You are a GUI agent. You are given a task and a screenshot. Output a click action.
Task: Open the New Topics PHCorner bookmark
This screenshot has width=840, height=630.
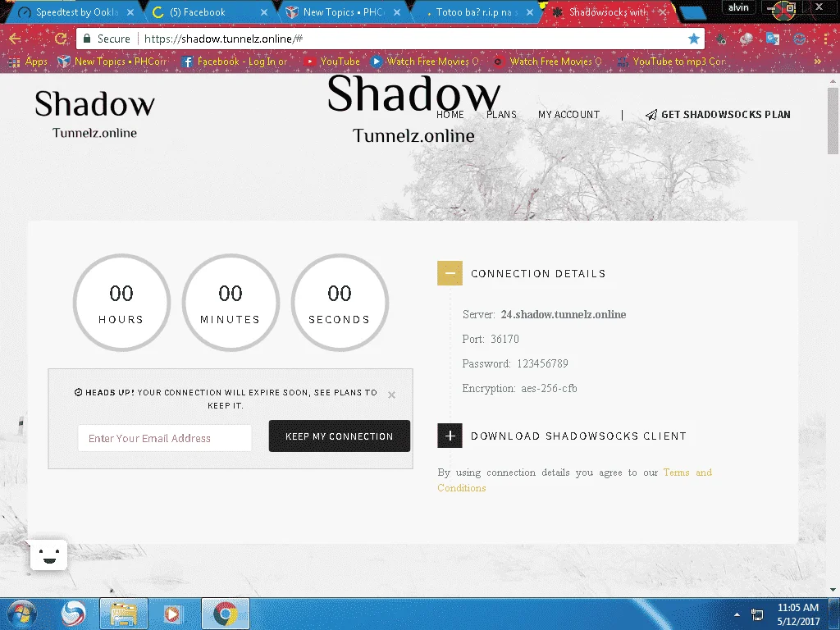point(112,62)
